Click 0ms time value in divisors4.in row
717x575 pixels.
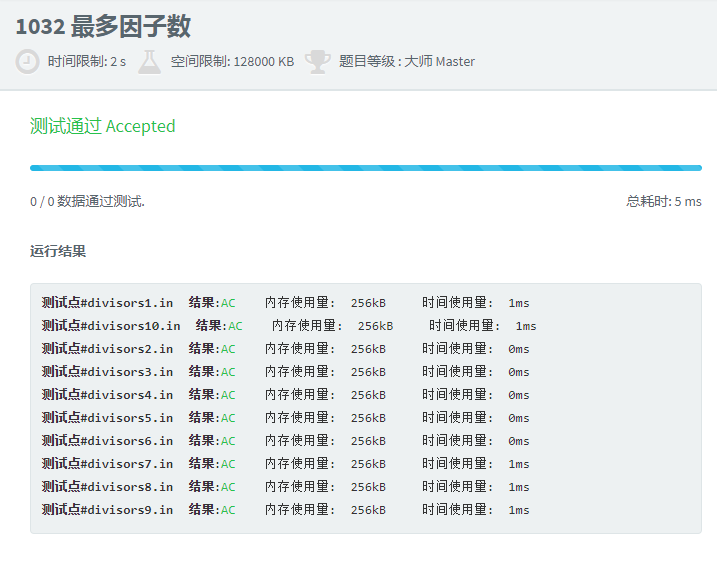pyautogui.click(x=519, y=394)
